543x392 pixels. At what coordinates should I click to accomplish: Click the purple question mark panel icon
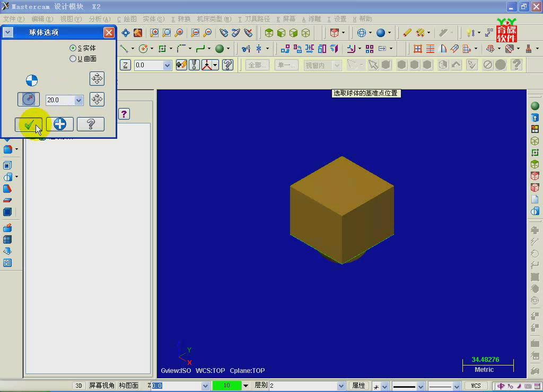(x=124, y=114)
